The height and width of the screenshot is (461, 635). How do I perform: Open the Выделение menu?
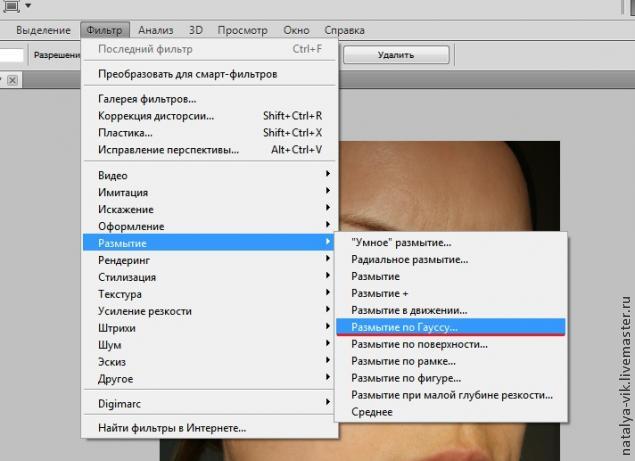(43, 30)
